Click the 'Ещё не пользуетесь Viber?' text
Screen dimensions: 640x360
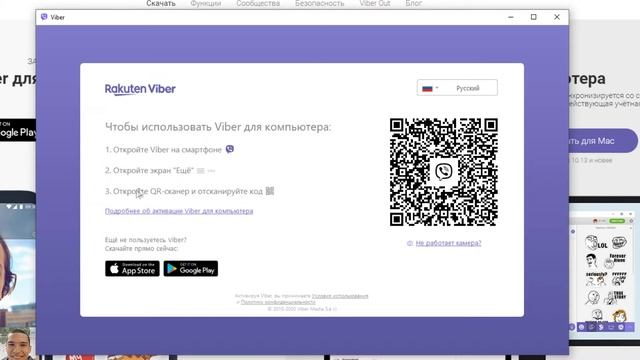click(x=146, y=240)
